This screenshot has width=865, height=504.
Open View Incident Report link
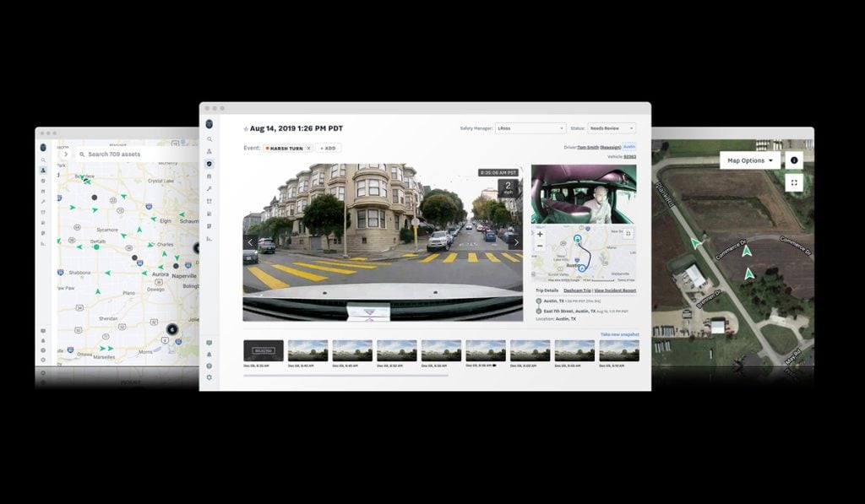click(616, 290)
